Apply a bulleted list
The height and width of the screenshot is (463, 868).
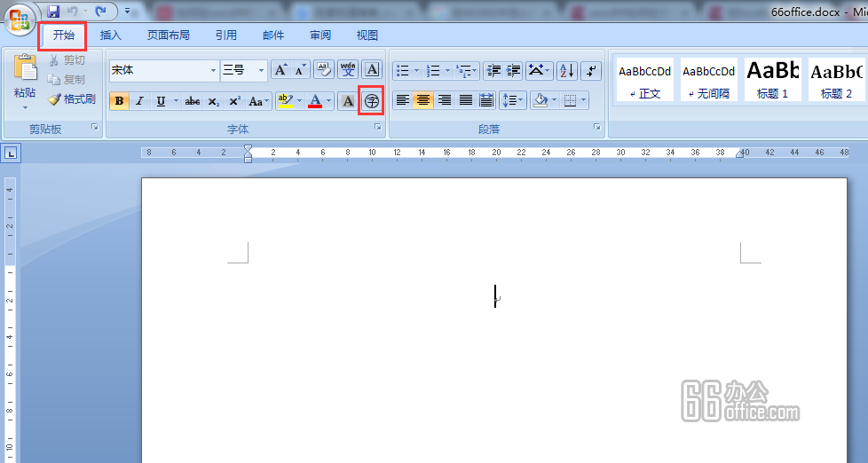point(403,70)
